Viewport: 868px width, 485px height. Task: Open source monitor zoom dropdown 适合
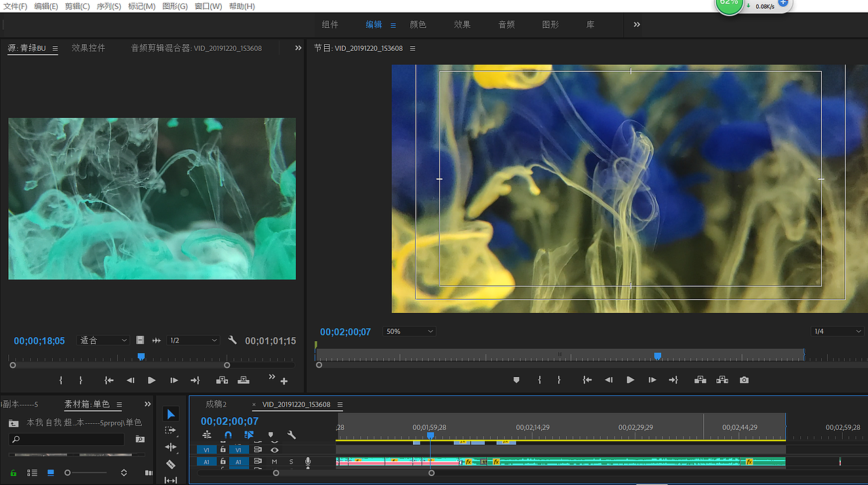pyautogui.click(x=104, y=341)
